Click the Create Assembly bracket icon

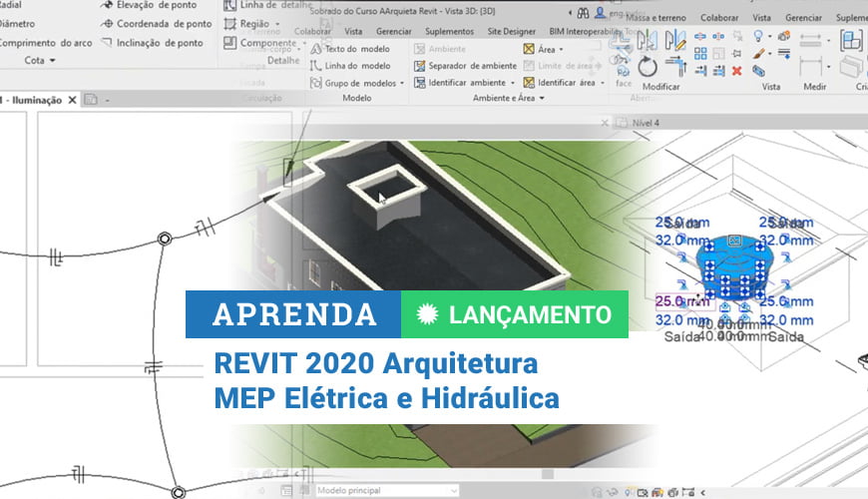[x=851, y=41]
